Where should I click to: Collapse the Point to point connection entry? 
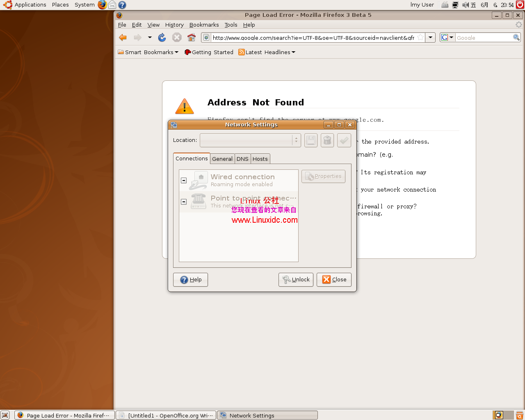[x=183, y=201]
